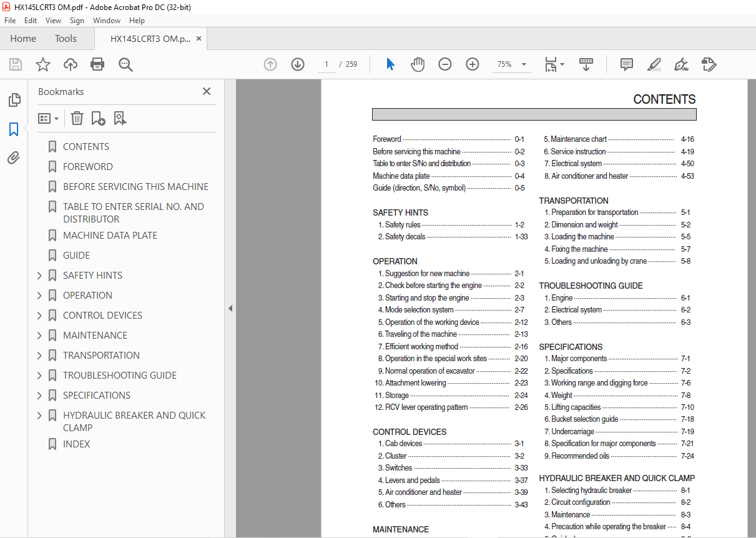Click the Save file icon
The height and width of the screenshot is (538, 756).
click(x=16, y=64)
